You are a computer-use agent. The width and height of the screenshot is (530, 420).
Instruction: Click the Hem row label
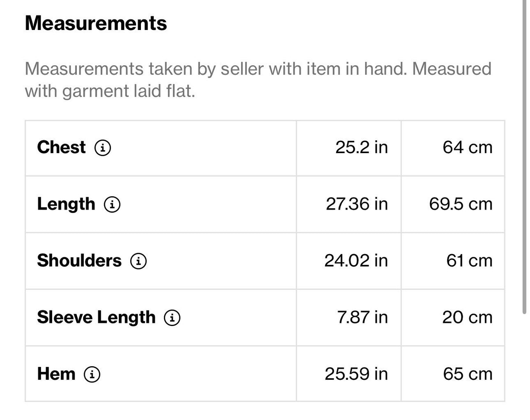click(56, 374)
